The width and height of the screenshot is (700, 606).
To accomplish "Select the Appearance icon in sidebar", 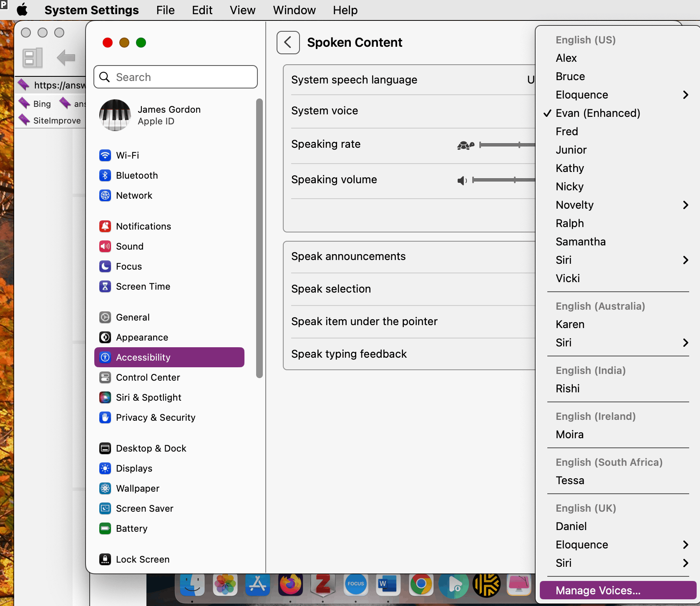I will [x=105, y=337].
